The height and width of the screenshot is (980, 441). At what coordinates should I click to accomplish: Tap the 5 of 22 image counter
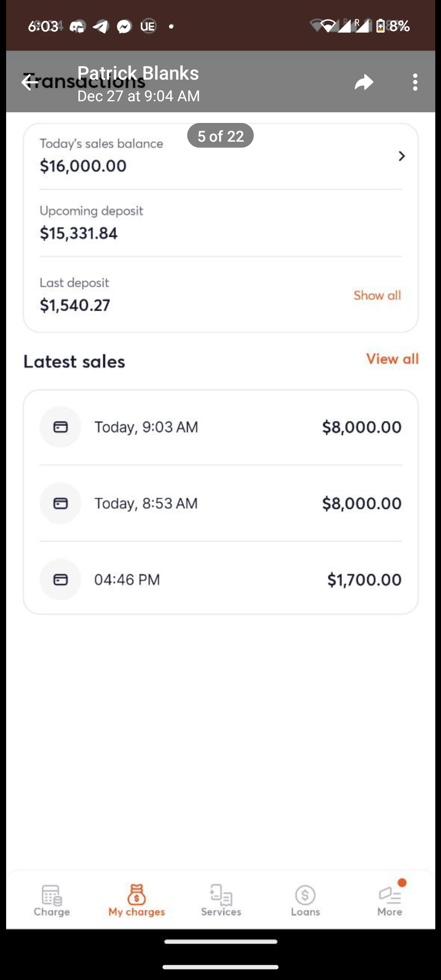tap(220, 136)
